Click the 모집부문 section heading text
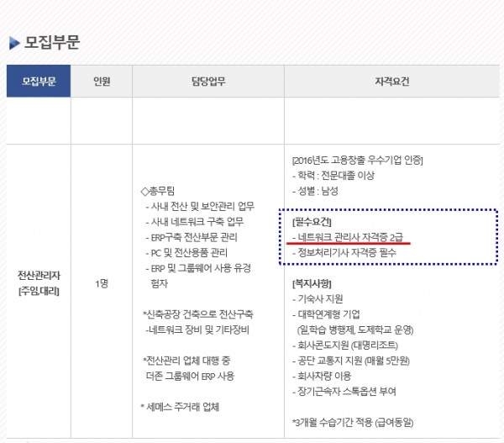504x443 pixels. (52, 43)
